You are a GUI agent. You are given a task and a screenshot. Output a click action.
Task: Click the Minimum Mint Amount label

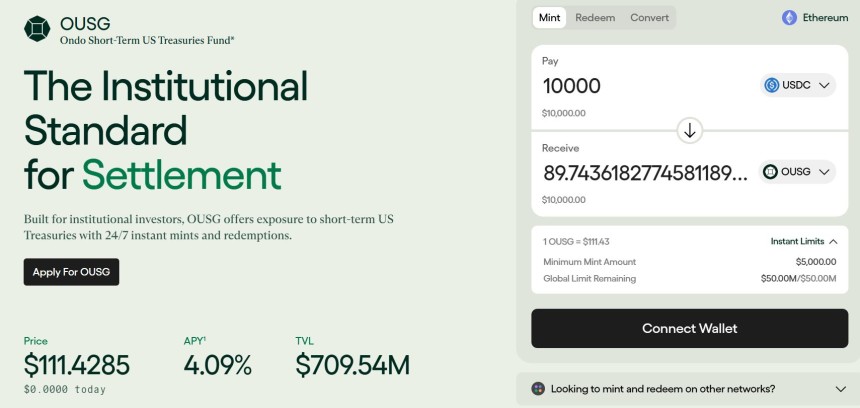pyautogui.click(x=590, y=262)
